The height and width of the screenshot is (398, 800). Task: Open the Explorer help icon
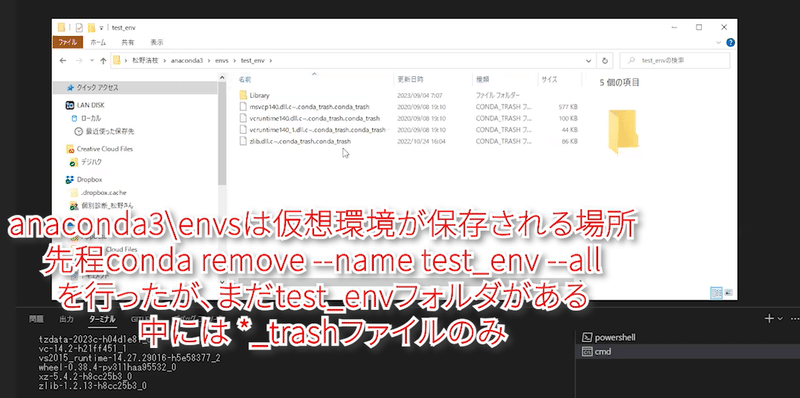coord(730,42)
